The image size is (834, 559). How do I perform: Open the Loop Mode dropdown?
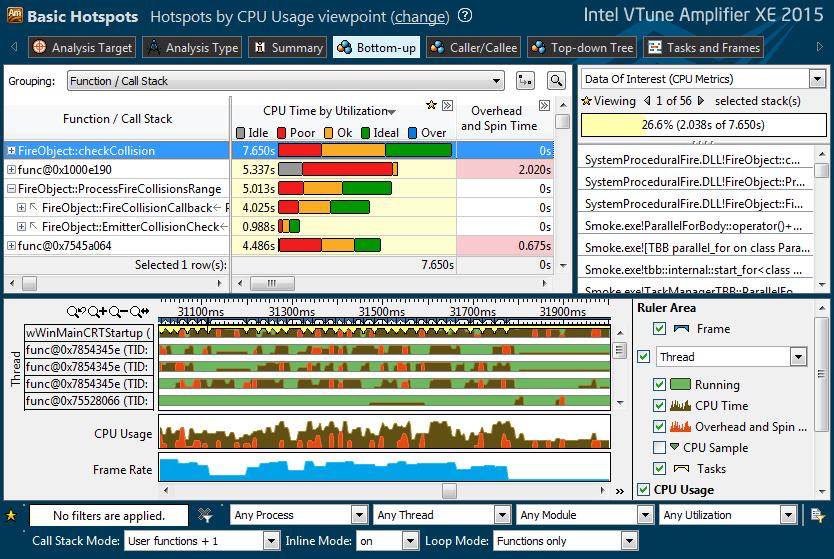coord(565,541)
